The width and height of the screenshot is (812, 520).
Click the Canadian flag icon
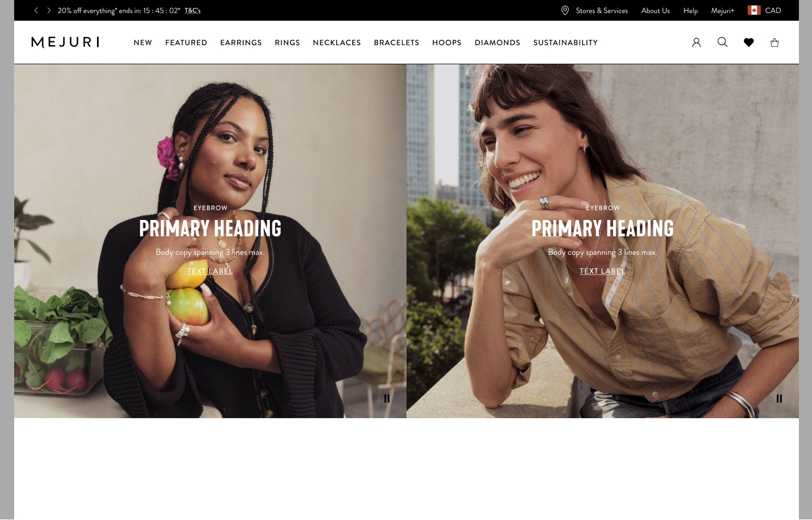[754, 10]
